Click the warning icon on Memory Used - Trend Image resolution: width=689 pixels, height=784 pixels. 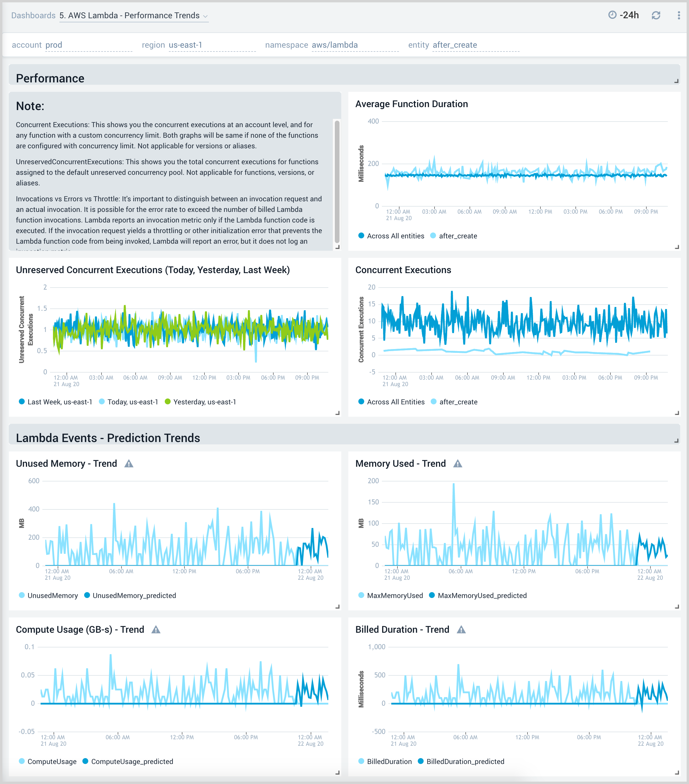pyautogui.click(x=458, y=463)
